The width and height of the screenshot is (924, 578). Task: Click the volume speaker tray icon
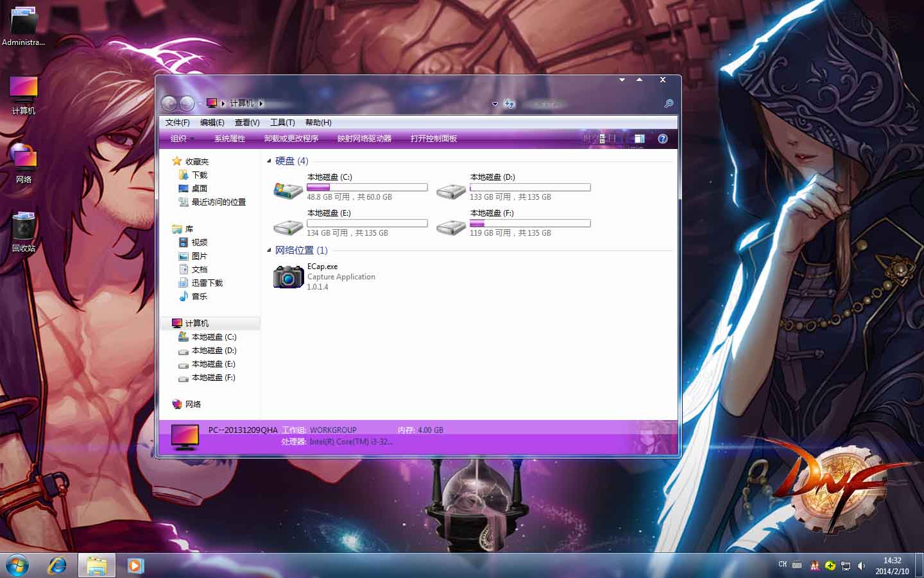pyautogui.click(x=861, y=566)
